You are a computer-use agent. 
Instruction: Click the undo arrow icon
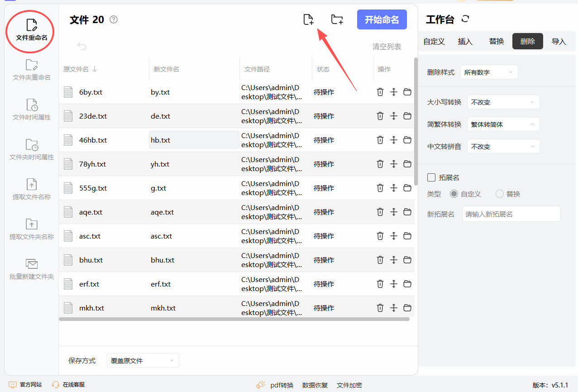coord(82,46)
